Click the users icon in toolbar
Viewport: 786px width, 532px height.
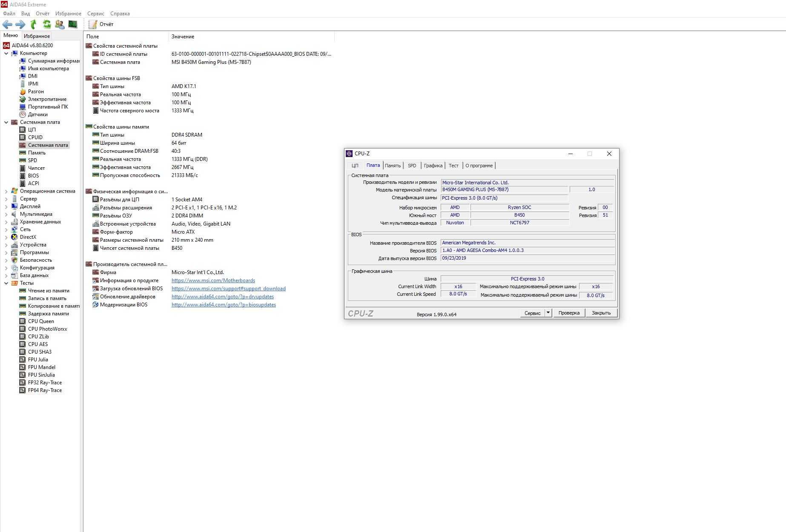coord(60,24)
